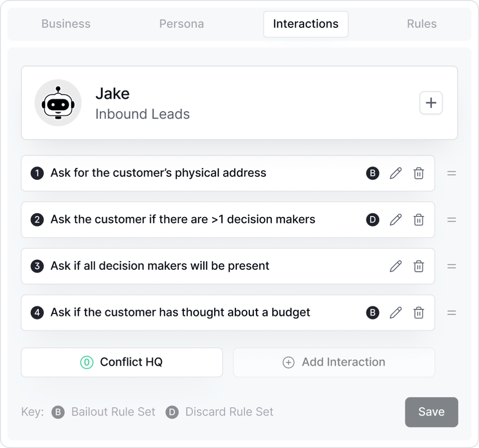479x448 pixels.
Task: Open the Persona tab
Action: tap(181, 23)
